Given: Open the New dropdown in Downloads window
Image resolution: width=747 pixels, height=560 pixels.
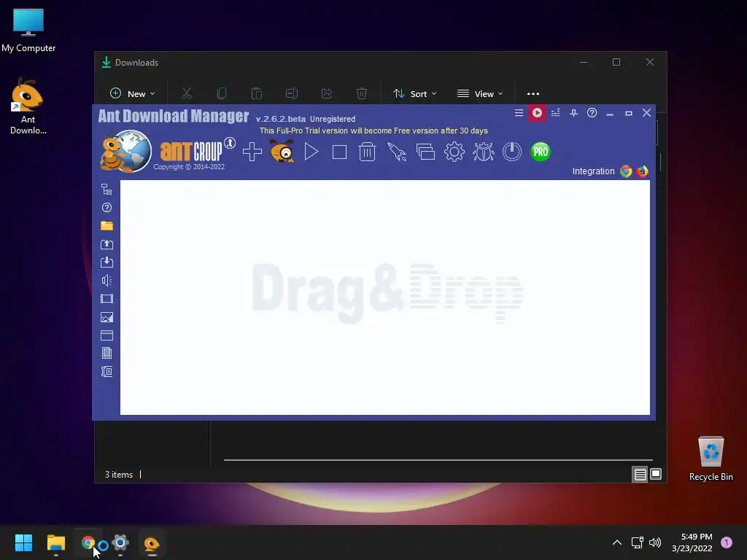Looking at the screenshot, I should click(133, 94).
